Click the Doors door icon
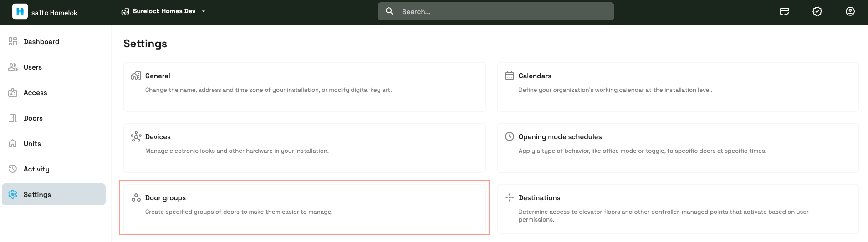The width and height of the screenshot is (868, 242). 13,118
